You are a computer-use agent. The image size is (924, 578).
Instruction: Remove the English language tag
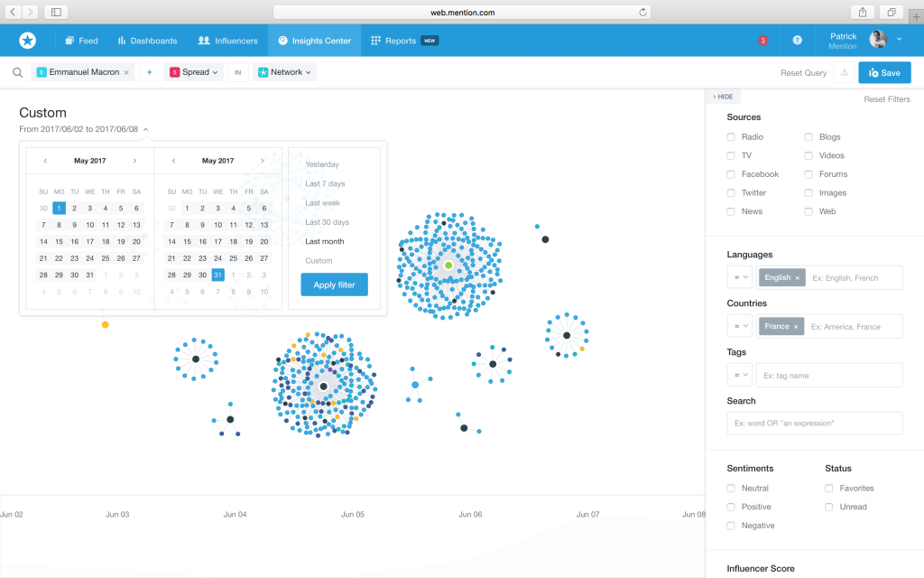798,278
